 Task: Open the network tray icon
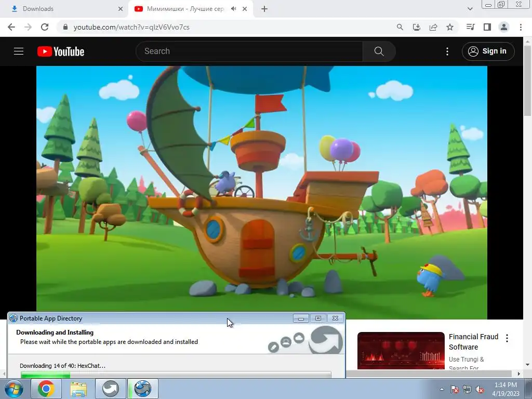coord(467,389)
